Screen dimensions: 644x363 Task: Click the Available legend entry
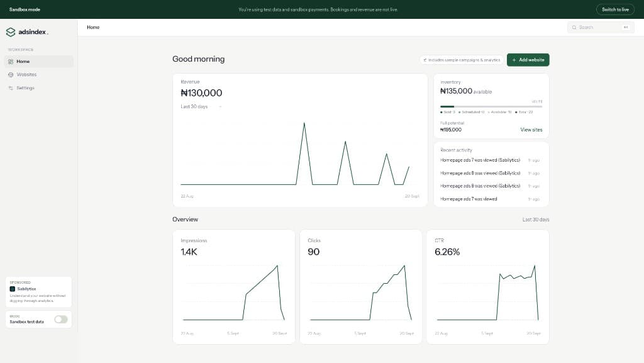point(500,112)
